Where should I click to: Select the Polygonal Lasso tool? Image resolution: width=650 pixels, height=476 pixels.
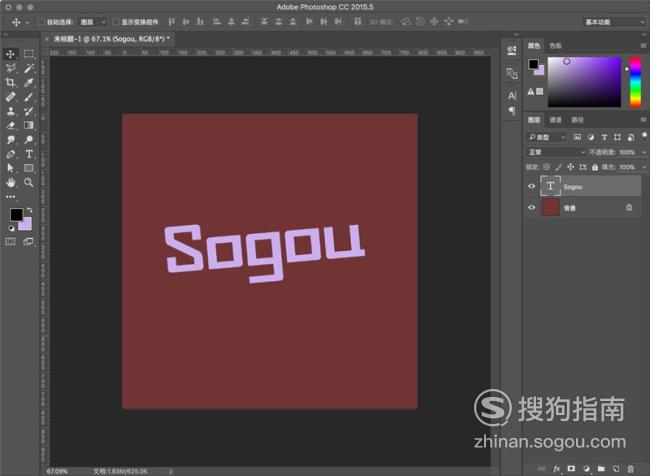coord(10,68)
